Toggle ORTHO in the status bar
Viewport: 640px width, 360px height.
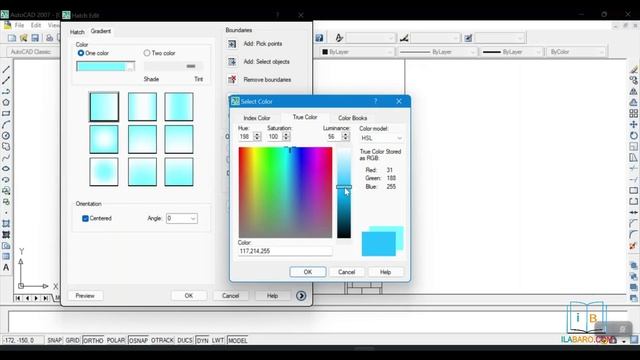93,340
